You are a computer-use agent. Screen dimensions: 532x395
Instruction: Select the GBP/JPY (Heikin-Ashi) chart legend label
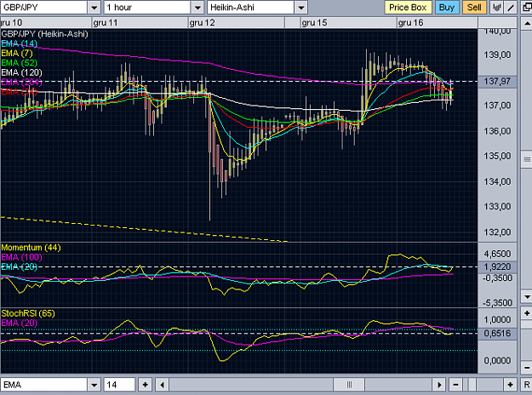pos(44,34)
